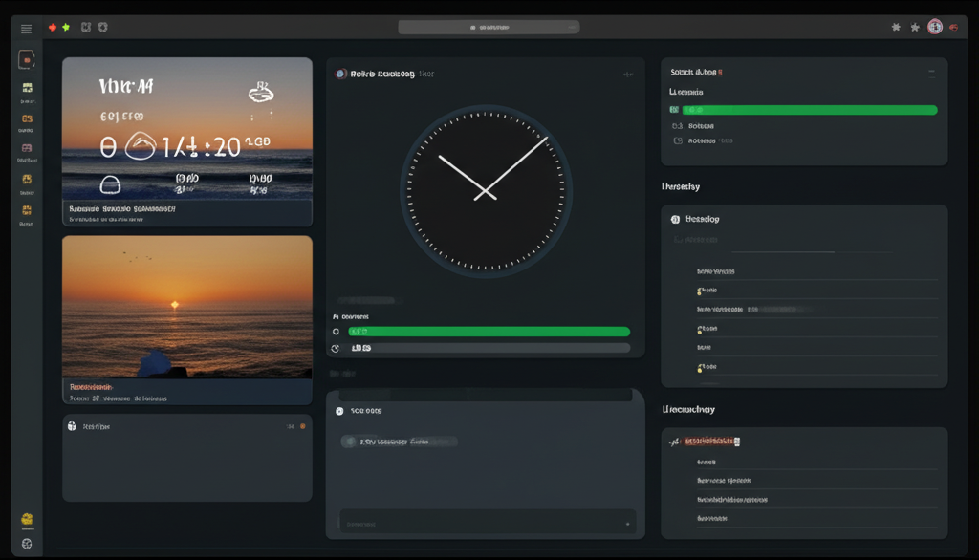The height and width of the screenshot is (560, 979).
Task: Open the hamburger menu in the title bar
Action: coord(26,29)
